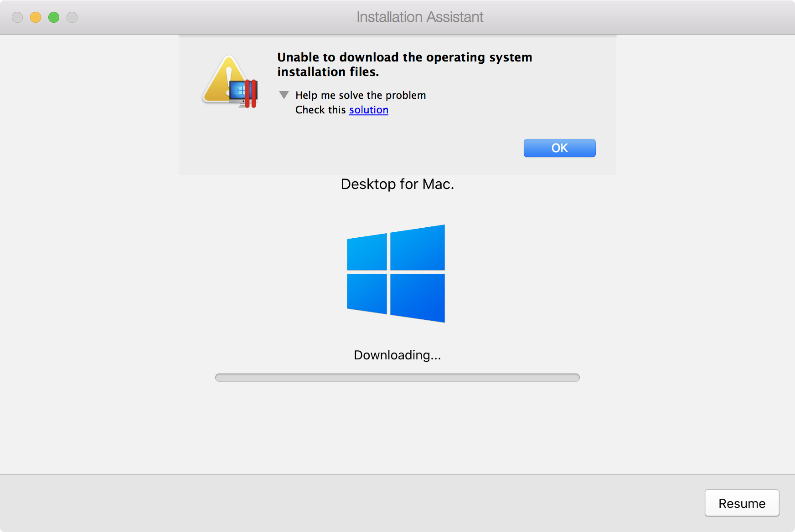This screenshot has width=795, height=532.
Task: Click the 'Help me solve the problem' text
Action: point(361,95)
